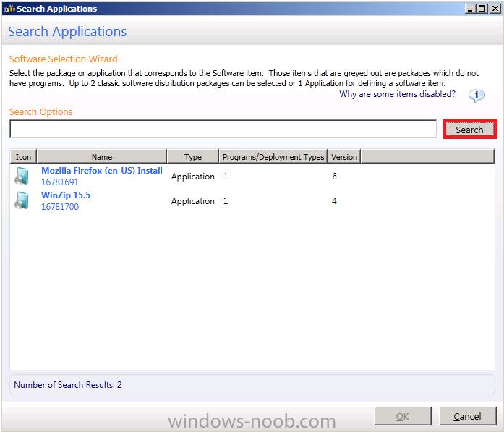Sort by the Type column header
This screenshot has height=432, width=504.
193,156
